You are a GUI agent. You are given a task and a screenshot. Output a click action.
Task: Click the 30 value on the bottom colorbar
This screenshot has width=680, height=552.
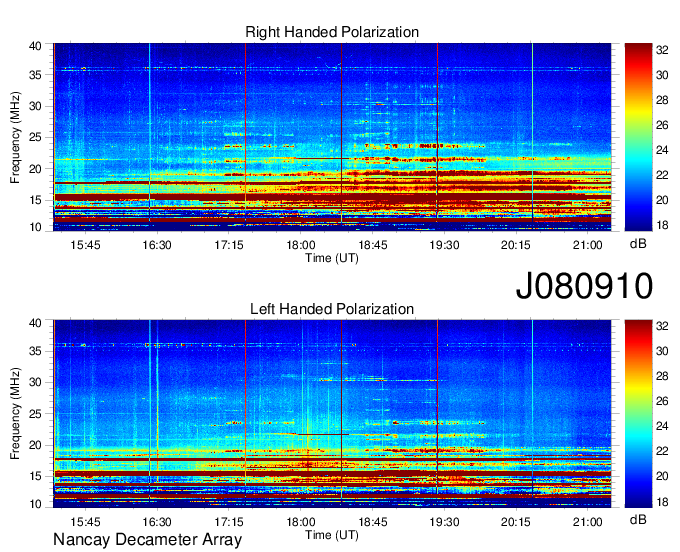tap(662, 351)
